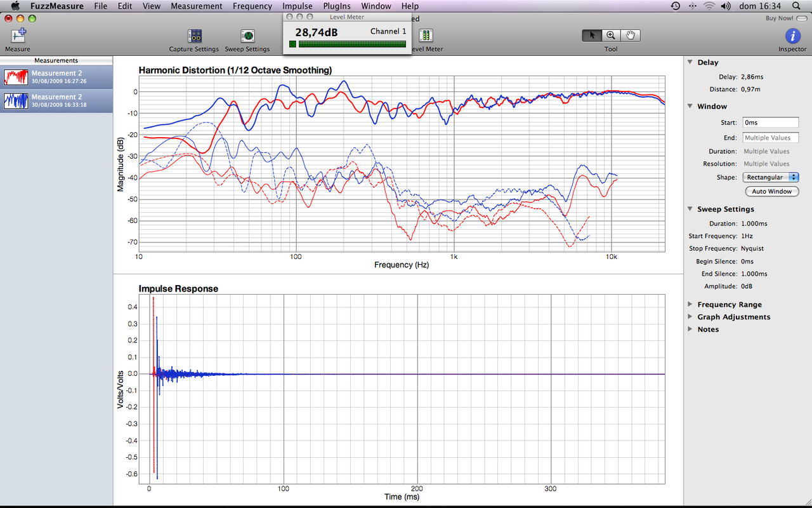Select the blue Measurement 2 thumbnail

(x=16, y=101)
